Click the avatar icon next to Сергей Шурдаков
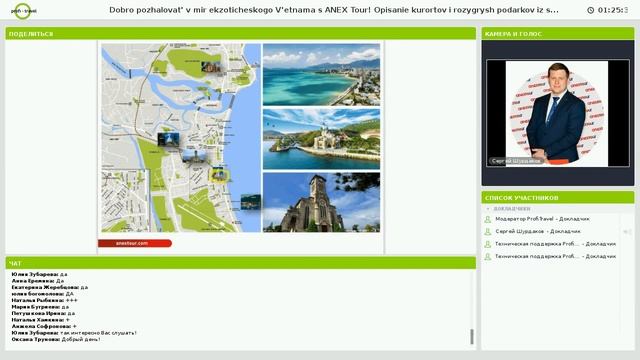Screen dimensions: 640x360 pos(487,232)
